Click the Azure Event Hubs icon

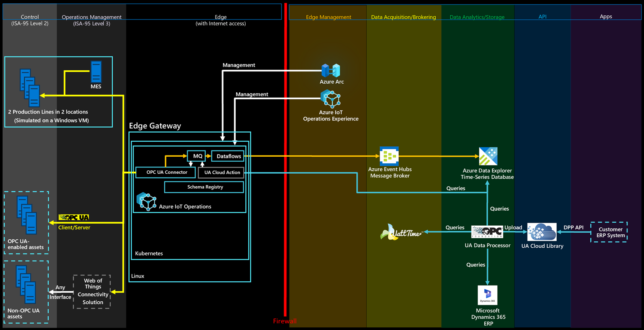389,156
